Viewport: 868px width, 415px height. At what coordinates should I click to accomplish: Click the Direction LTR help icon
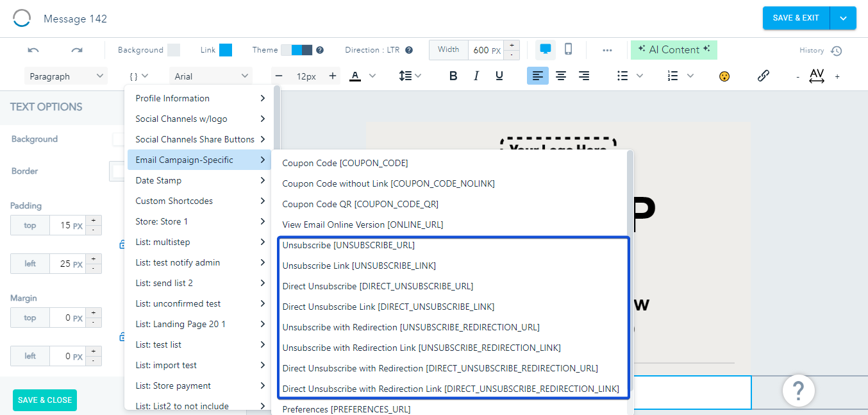(x=409, y=50)
